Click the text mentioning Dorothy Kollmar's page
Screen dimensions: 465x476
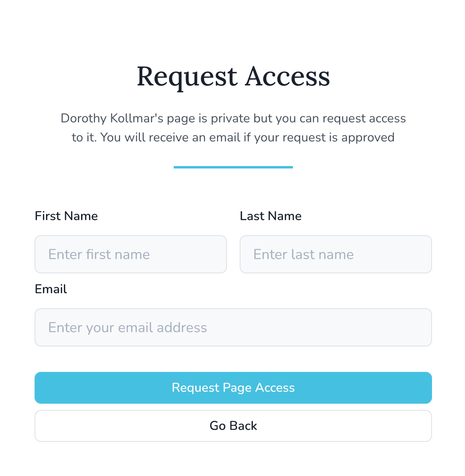[x=233, y=128]
